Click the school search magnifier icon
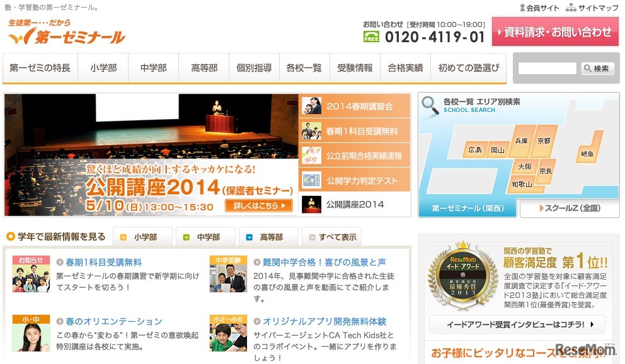Image resolution: width=625 pixels, height=364 pixels. pyautogui.click(x=430, y=106)
